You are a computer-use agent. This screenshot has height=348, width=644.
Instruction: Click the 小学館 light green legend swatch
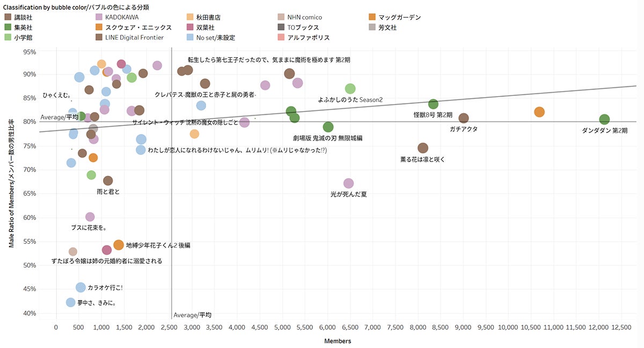8,38
